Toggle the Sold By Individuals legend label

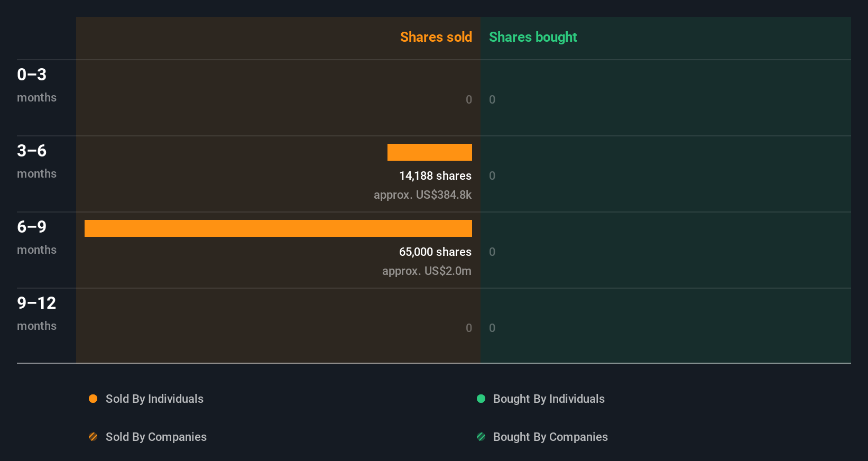(x=154, y=399)
